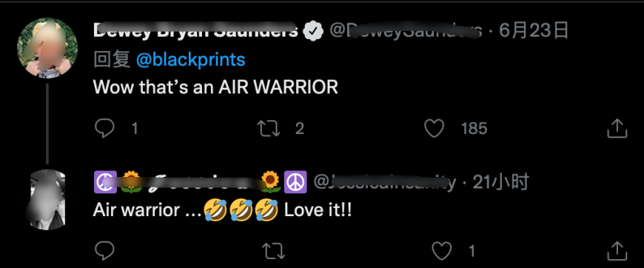Image resolution: width=644 pixels, height=268 pixels.
Task: Open the first tweet author's display name
Action: click(x=196, y=30)
